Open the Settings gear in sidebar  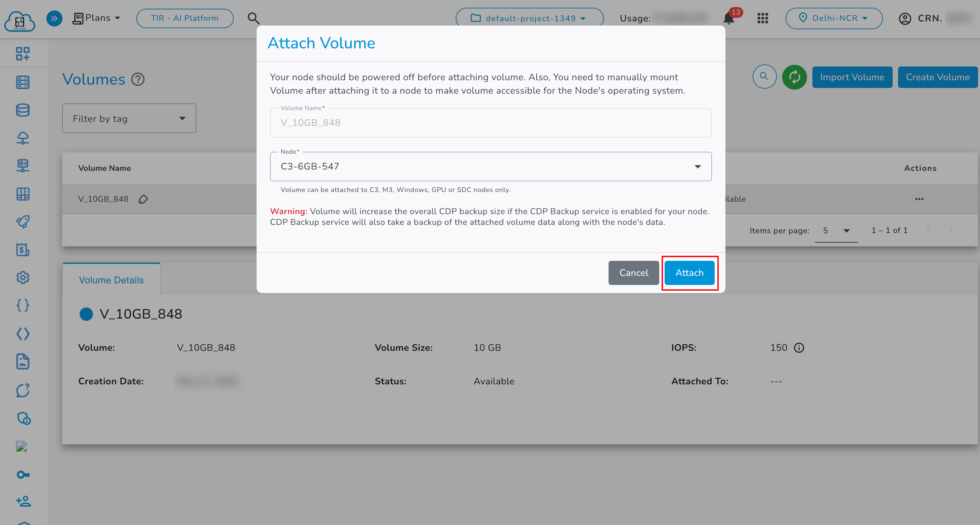[23, 278]
